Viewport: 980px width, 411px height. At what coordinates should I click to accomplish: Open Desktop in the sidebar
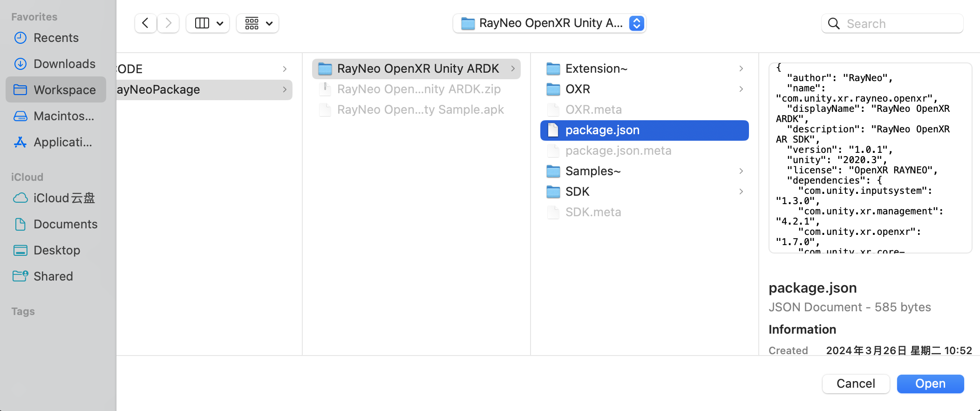point(56,250)
